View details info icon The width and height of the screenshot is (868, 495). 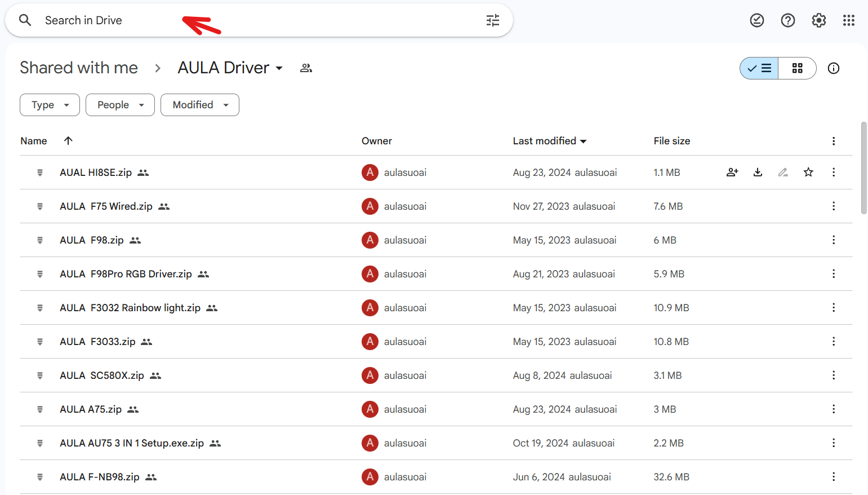tap(834, 68)
